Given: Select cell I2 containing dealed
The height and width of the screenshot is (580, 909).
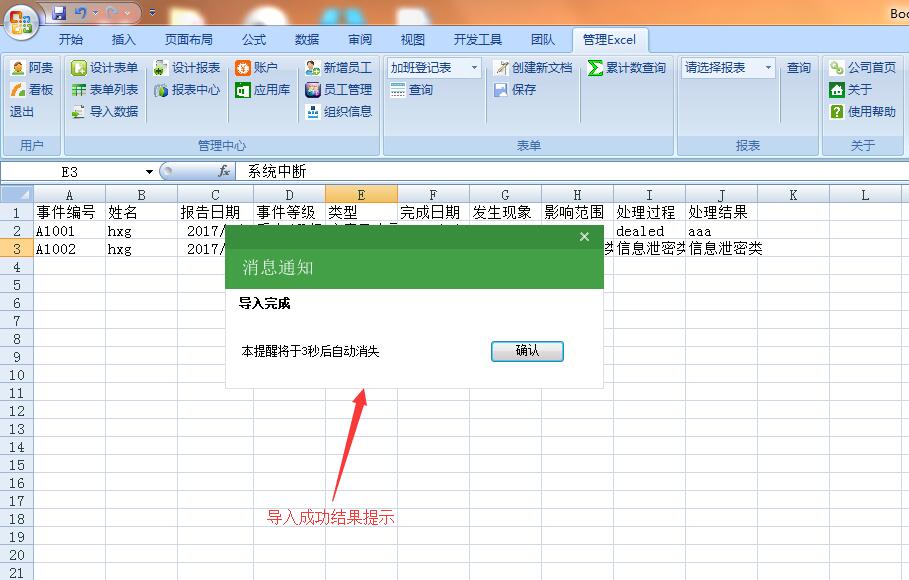Looking at the screenshot, I should click(649, 231).
